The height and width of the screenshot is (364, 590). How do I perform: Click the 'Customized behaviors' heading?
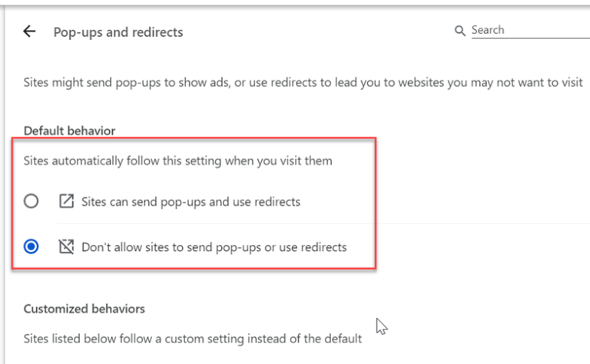point(84,309)
